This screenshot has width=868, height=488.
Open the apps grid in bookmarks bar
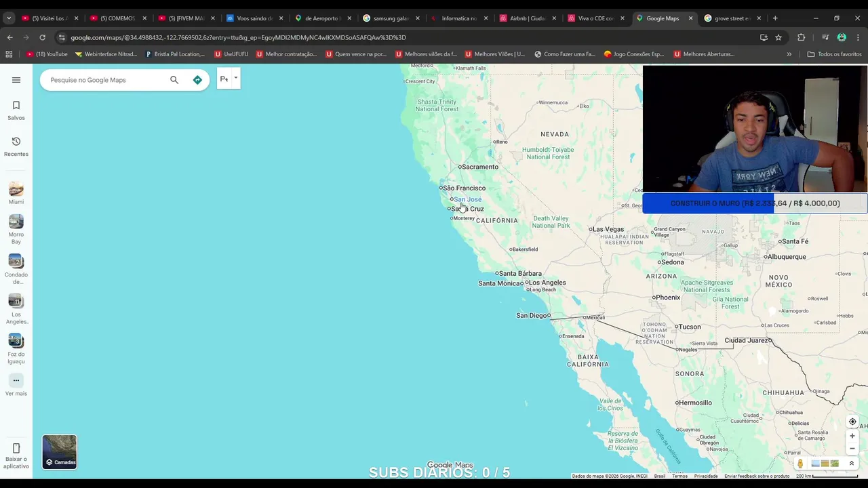click(x=9, y=54)
